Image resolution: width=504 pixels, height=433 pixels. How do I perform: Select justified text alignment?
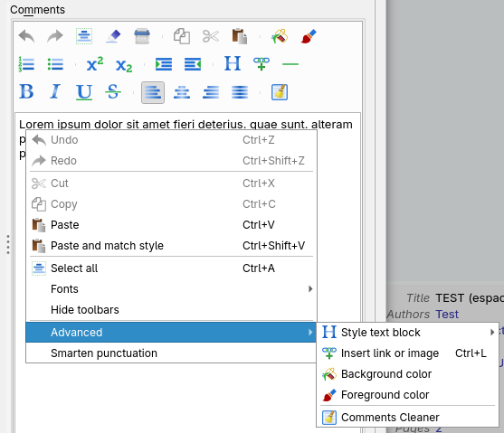coord(240,92)
